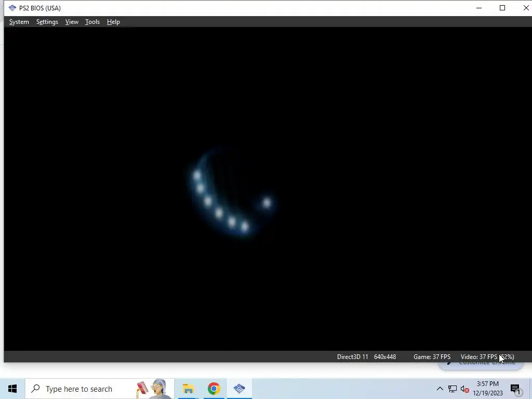Click the Type here to search box
The height and width of the screenshot is (399, 532).
(100, 389)
